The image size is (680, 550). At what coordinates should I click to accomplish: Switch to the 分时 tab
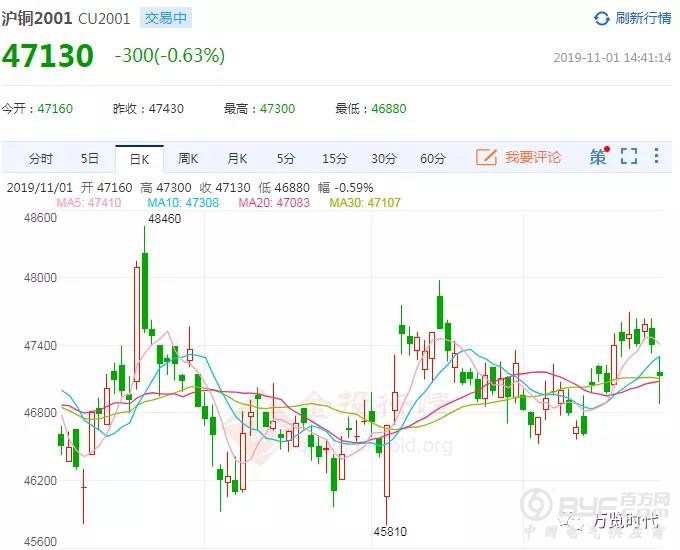(41, 158)
